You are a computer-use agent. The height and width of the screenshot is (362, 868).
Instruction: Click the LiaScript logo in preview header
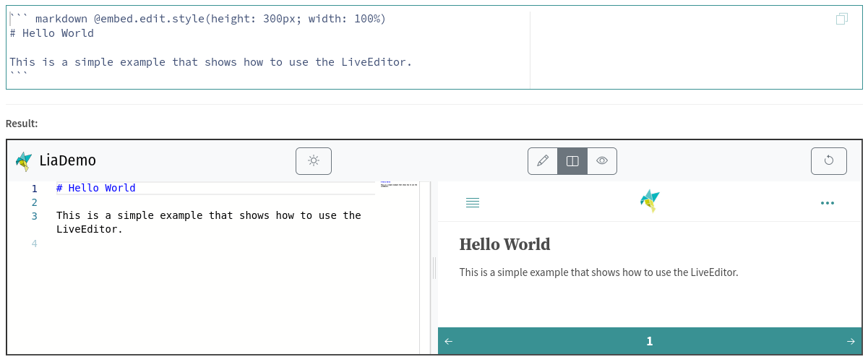(x=650, y=201)
